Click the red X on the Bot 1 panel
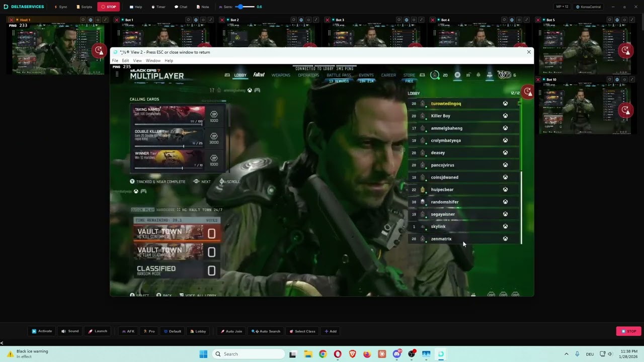The height and width of the screenshot is (362, 644). tap(117, 20)
